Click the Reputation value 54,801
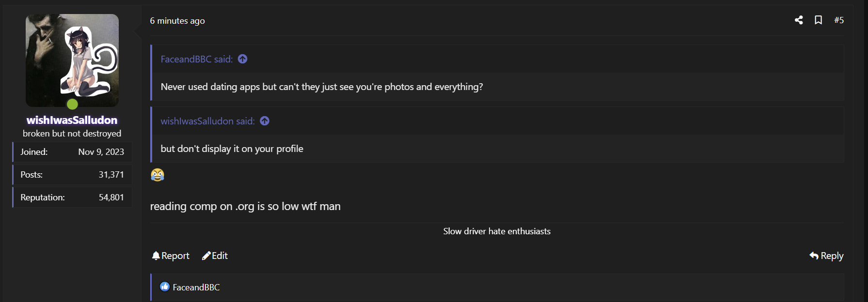The height and width of the screenshot is (302, 868). [x=111, y=197]
